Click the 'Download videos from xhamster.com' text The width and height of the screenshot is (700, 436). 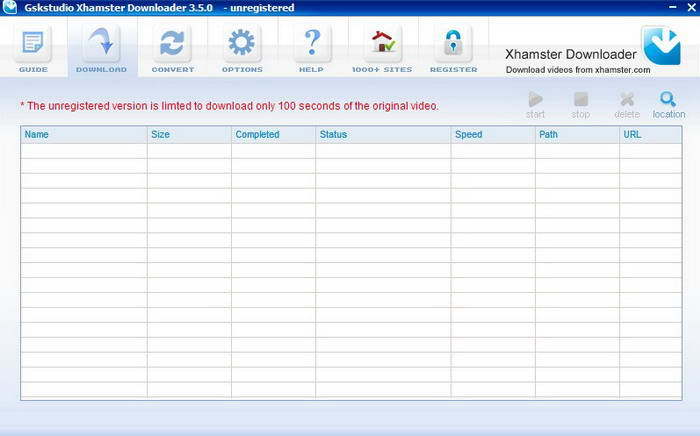coord(578,70)
